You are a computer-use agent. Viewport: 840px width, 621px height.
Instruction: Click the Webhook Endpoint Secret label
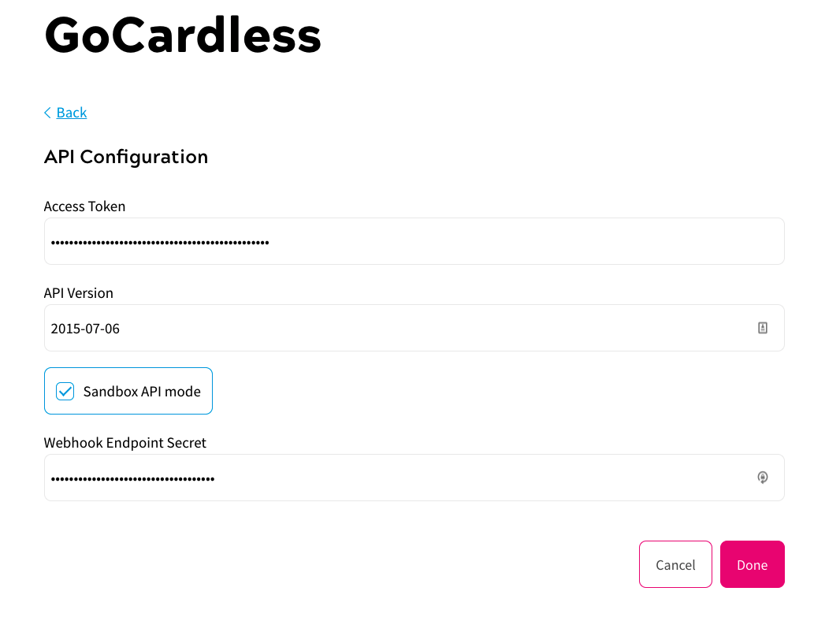coord(125,443)
